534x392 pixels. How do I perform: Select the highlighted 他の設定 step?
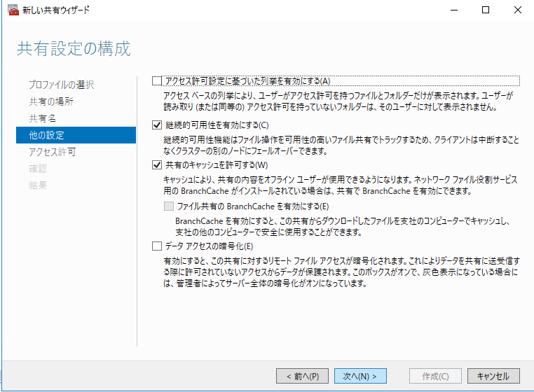[76, 135]
